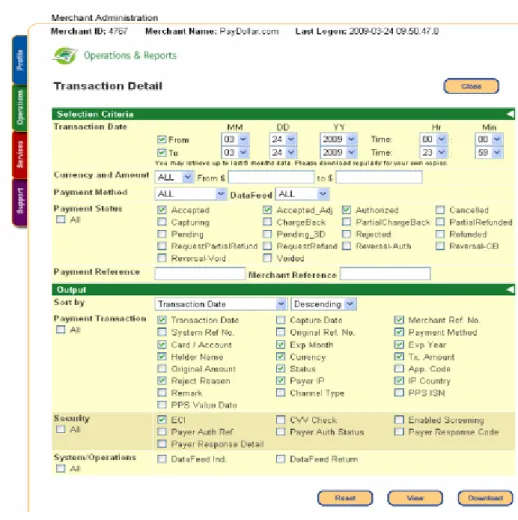Screen dimensions: 518x520
Task: Uncheck the Accepted status checkbox
Action: (162, 210)
